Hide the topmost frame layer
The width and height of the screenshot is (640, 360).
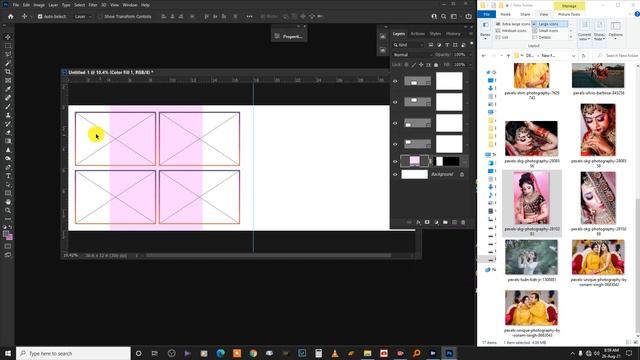tap(395, 81)
